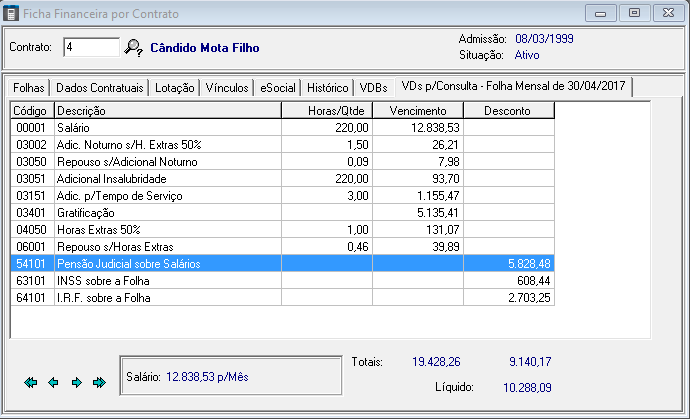Go to first record arrow
This screenshot has height=419, width=690.
coord(30,382)
